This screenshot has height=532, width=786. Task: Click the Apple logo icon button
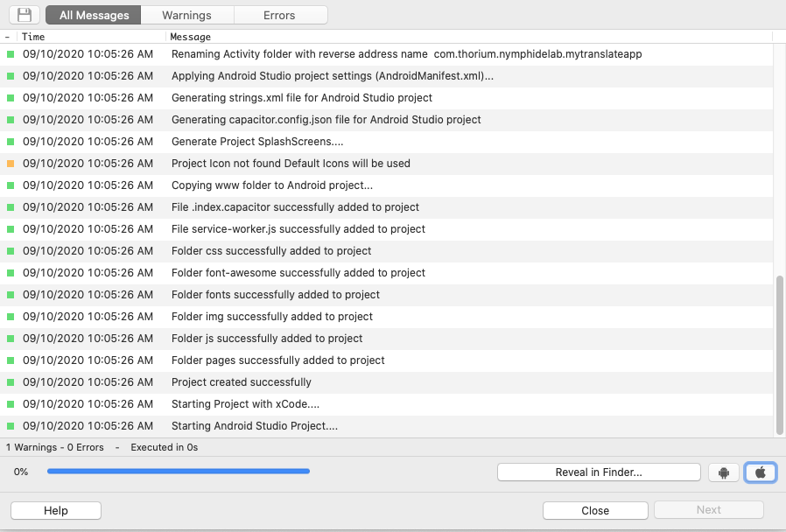760,472
